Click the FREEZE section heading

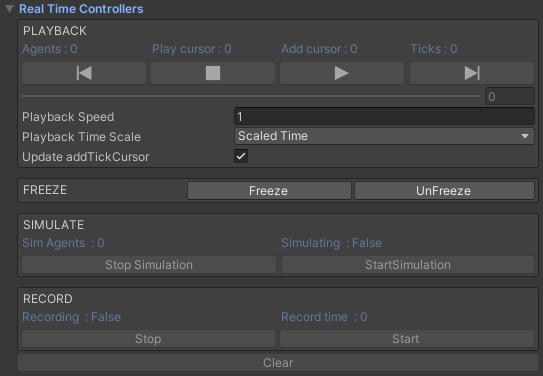point(45,190)
